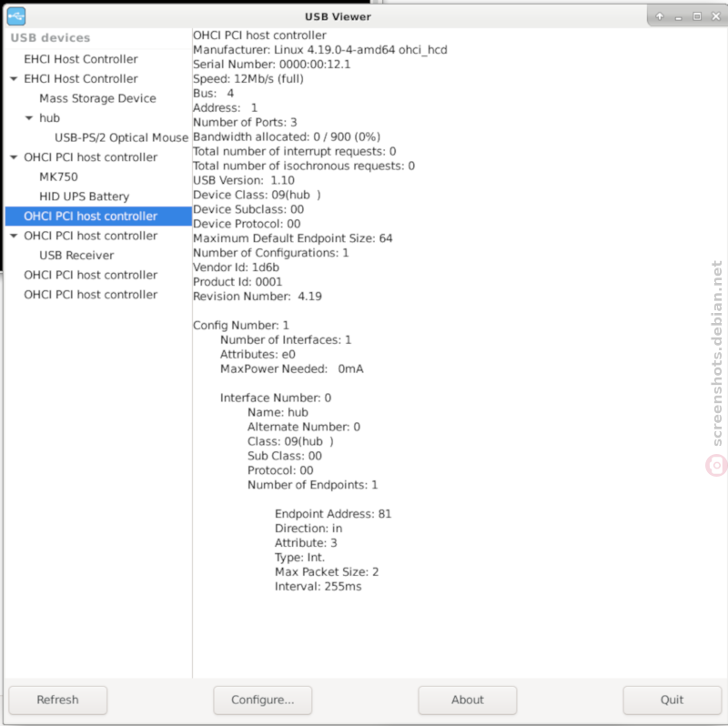Viewport: 728px width, 726px height.
Task: Click Interval: 255ms line
Action: [318, 586]
